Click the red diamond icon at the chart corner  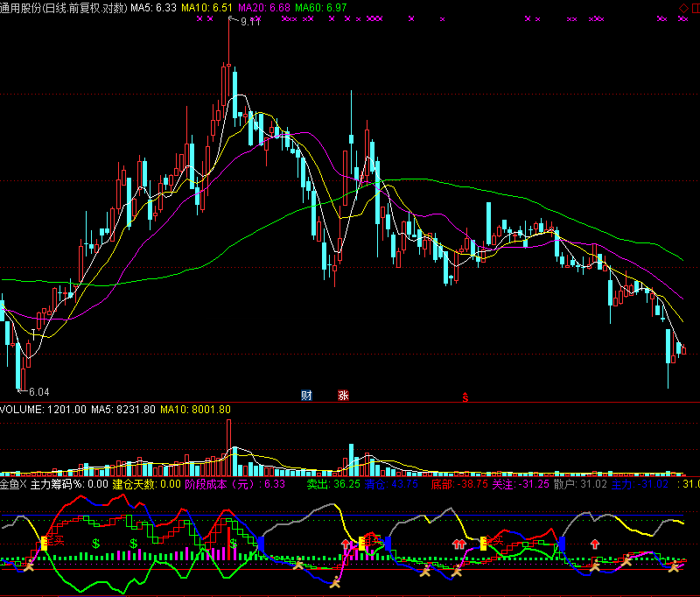(x=683, y=8)
